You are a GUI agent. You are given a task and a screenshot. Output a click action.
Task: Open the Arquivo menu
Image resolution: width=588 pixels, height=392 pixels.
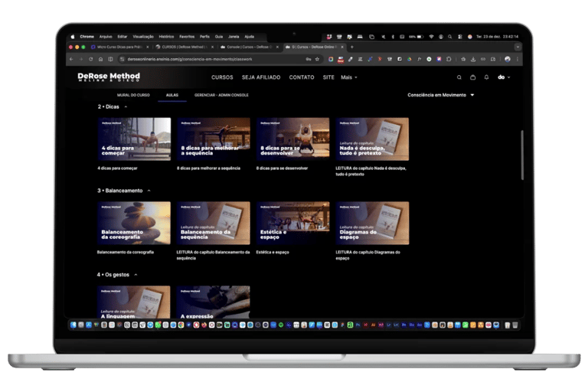click(x=106, y=37)
